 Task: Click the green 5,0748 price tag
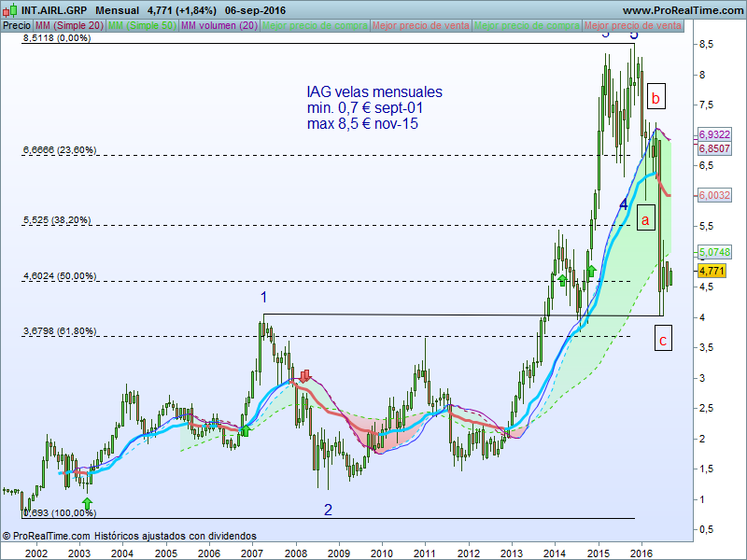(x=714, y=252)
